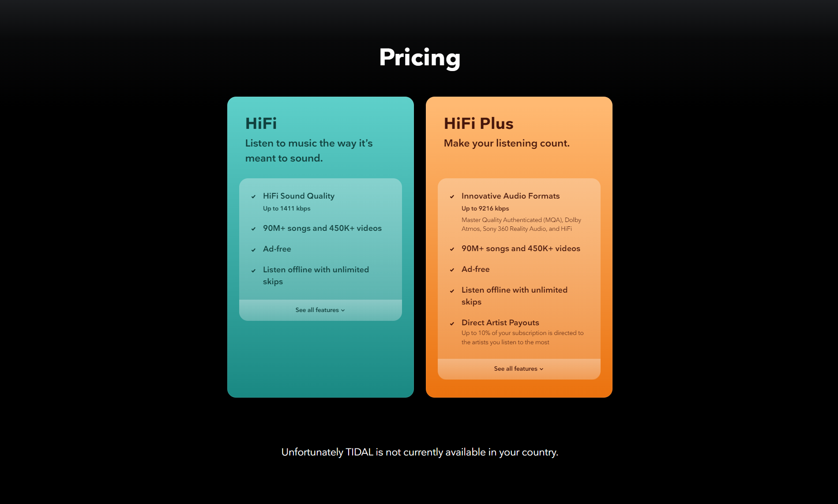Image resolution: width=838 pixels, height=504 pixels.
Task: Click the chevron on the teal card's features footer
Action: (344, 310)
